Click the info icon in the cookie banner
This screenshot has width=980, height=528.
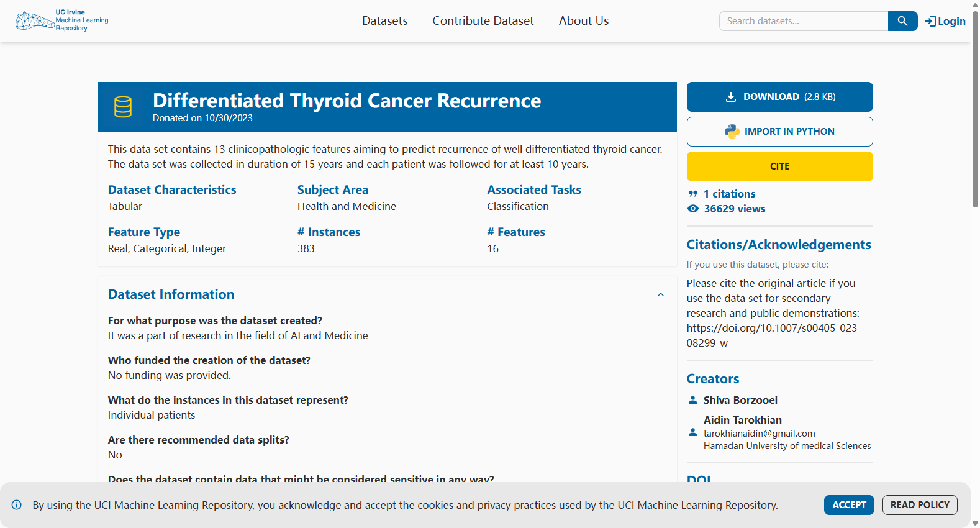click(x=17, y=505)
